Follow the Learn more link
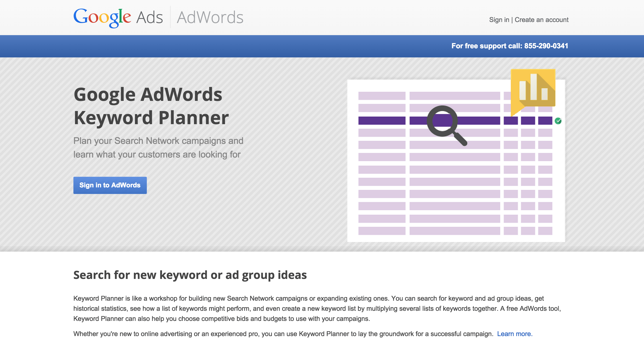The width and height of the screenshot is (644, 351). click(x=515, y=334)
